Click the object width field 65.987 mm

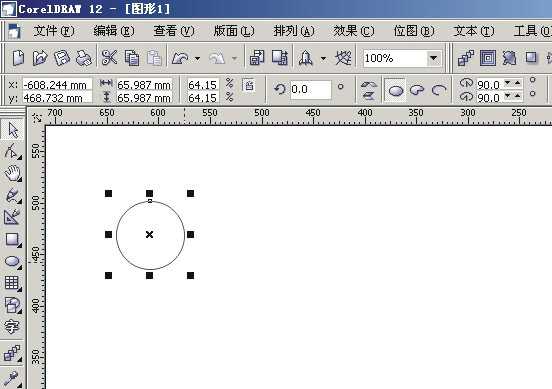[144, 85]
